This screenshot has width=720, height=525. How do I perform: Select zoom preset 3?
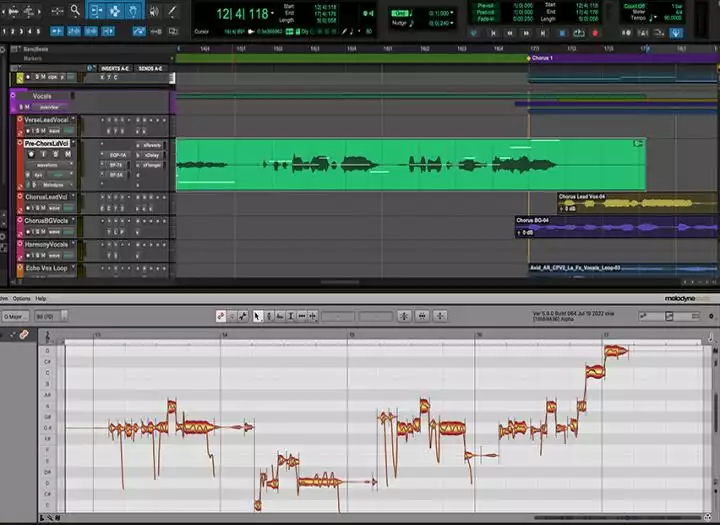click(21, 32)
